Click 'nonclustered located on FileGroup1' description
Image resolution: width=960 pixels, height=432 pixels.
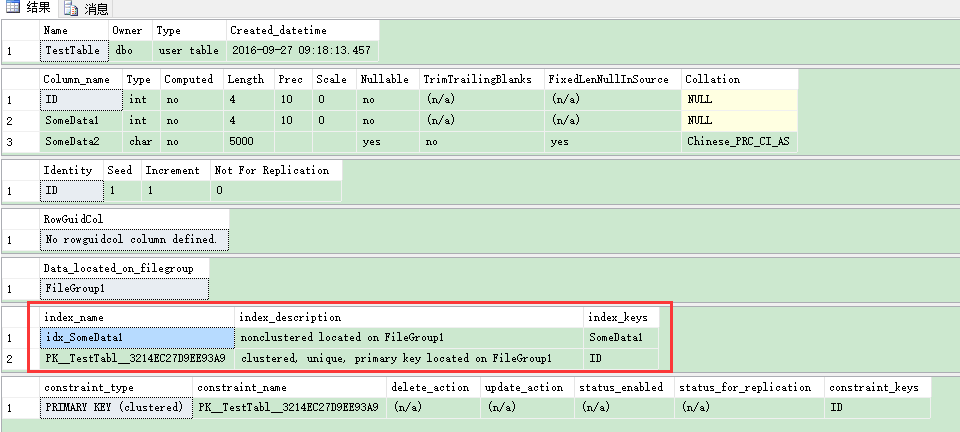click(x=409, y=338)
